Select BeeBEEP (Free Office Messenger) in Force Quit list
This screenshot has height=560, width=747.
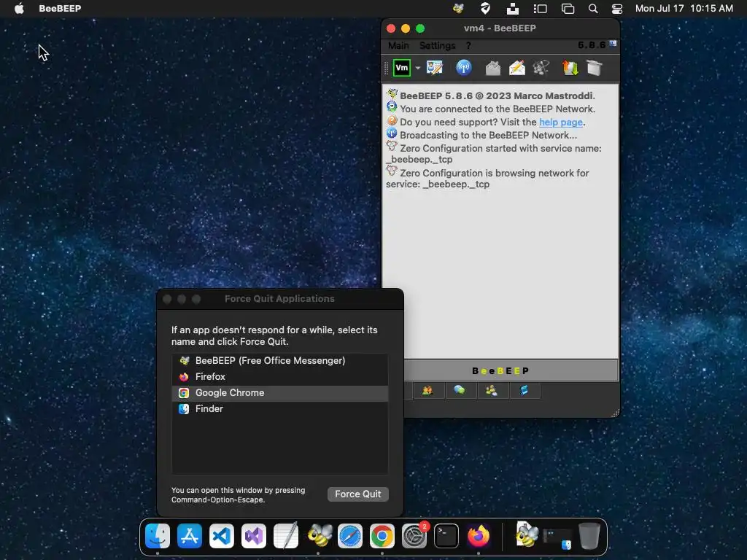(x=279, y=360)
